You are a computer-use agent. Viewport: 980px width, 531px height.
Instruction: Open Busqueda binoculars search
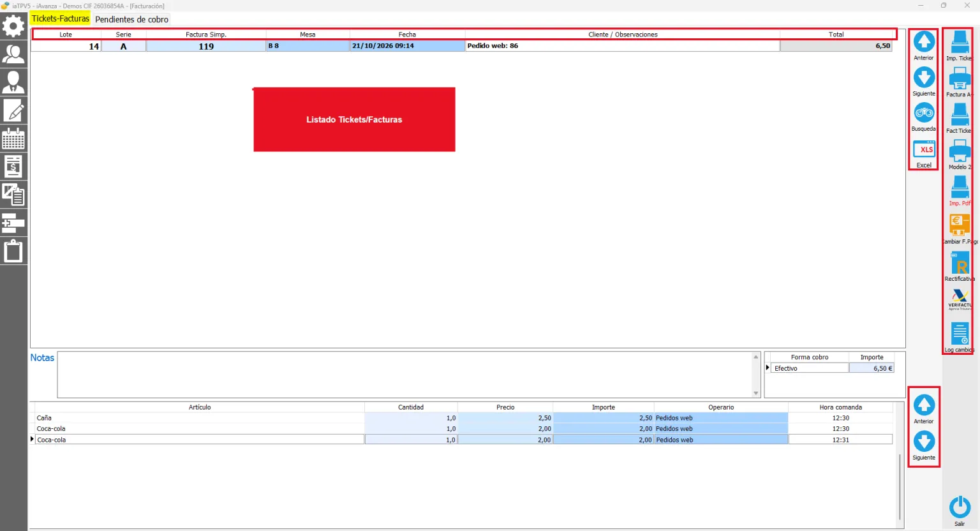924,114
